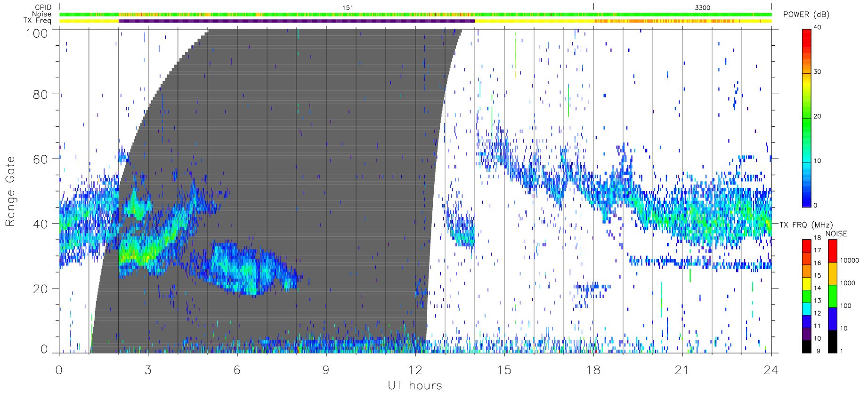Viewport: 868px width, 400px height.
Task: Click the x-axis tick label '12'
Action: point(415,370)
